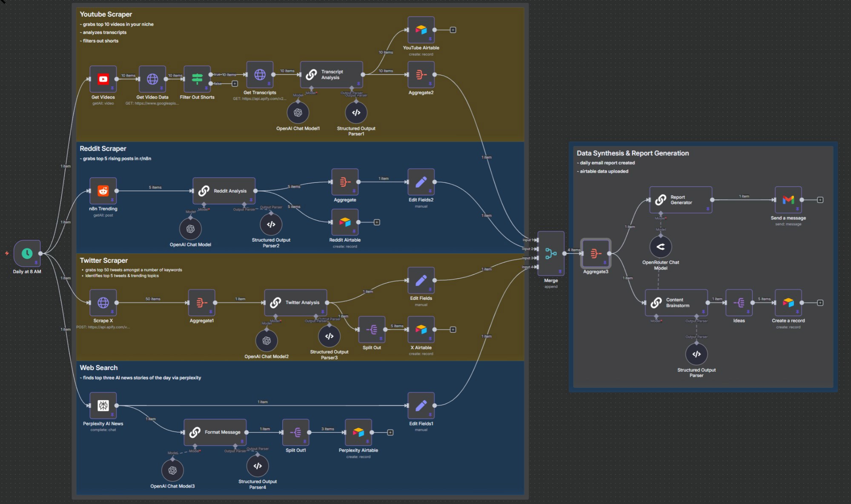Select the Transcript Analysis chain node
851x504 pixels.
(331, 75)
